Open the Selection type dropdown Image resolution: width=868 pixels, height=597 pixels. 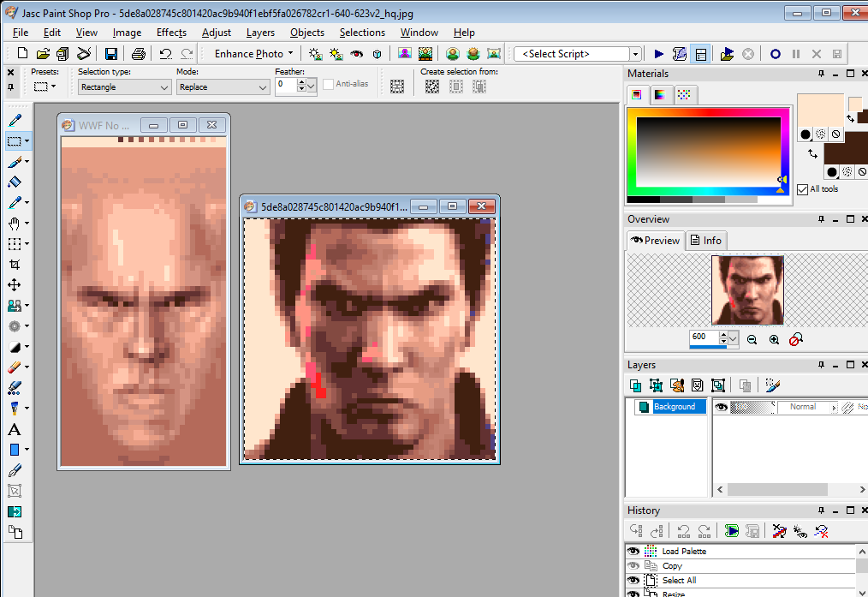coord(164,87)
